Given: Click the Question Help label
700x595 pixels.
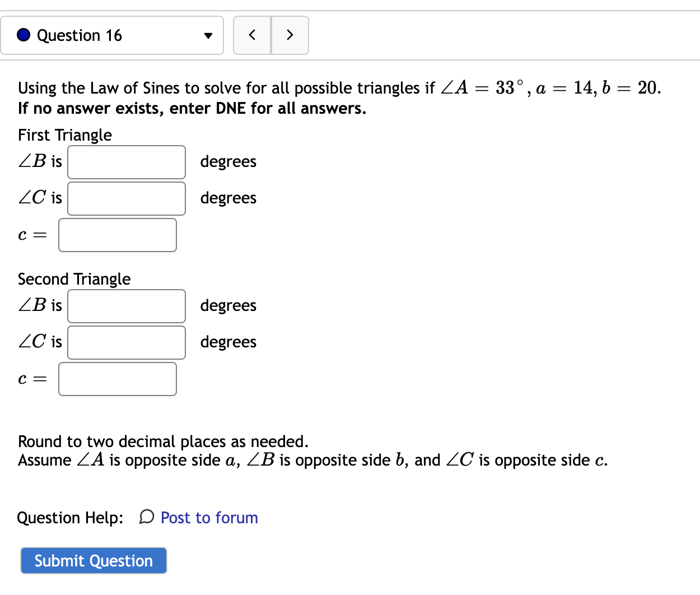Looking at the screenshot, I should point(69,518).
